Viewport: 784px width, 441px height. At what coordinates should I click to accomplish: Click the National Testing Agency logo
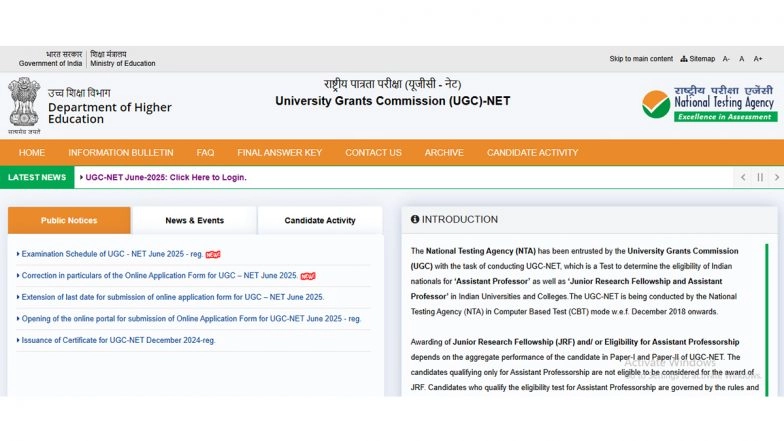[710, 104]
